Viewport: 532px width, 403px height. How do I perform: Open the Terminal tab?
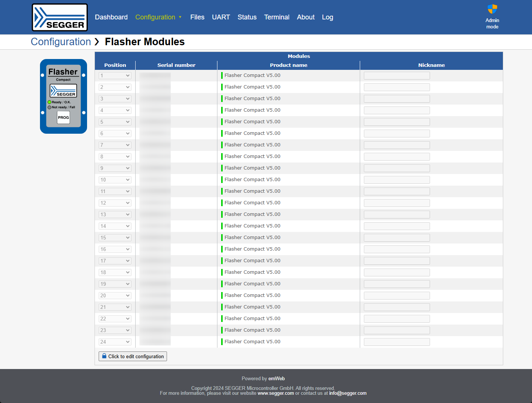276,17
